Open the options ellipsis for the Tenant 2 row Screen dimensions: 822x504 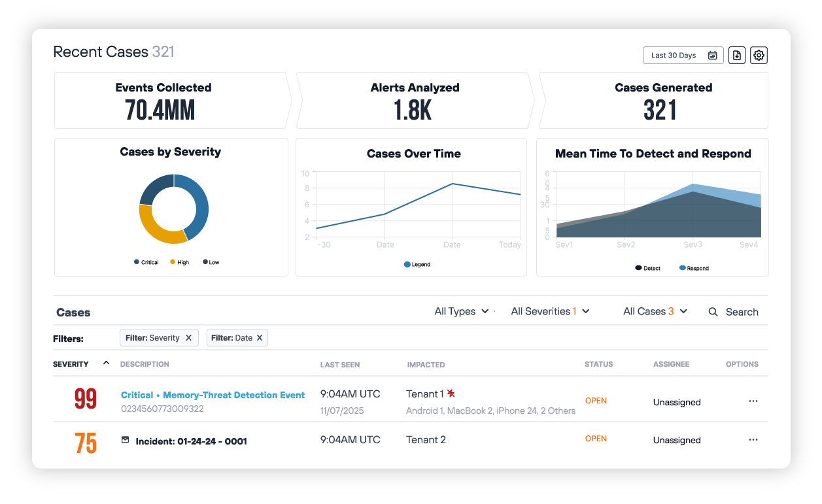(x=753, y=439)
